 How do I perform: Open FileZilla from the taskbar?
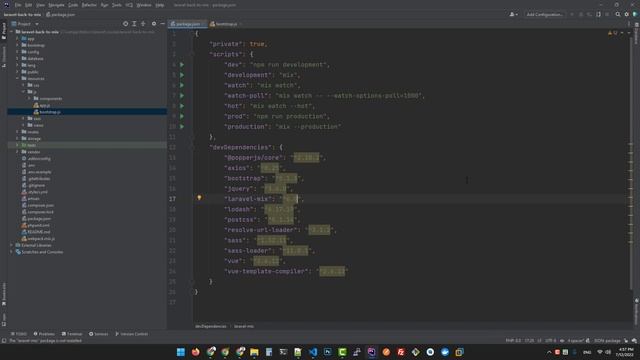click(401, 352)
